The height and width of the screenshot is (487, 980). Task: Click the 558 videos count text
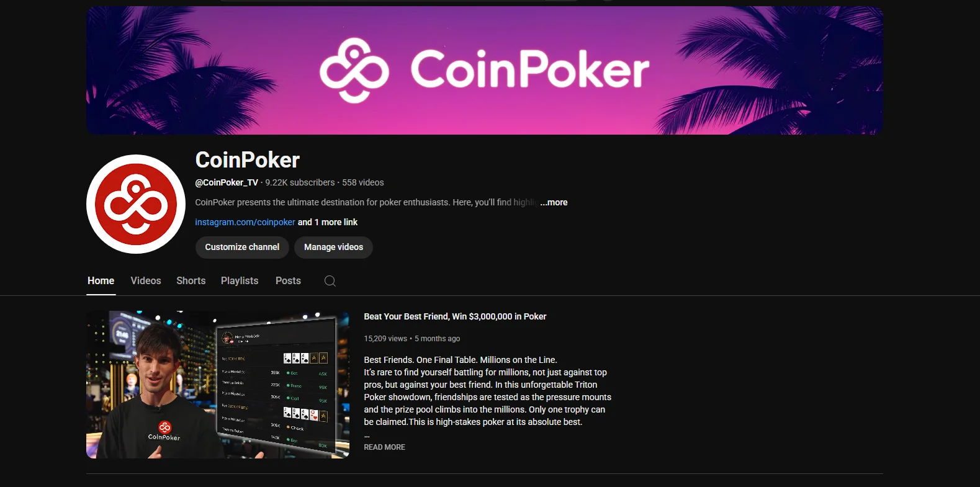(363, 182)
